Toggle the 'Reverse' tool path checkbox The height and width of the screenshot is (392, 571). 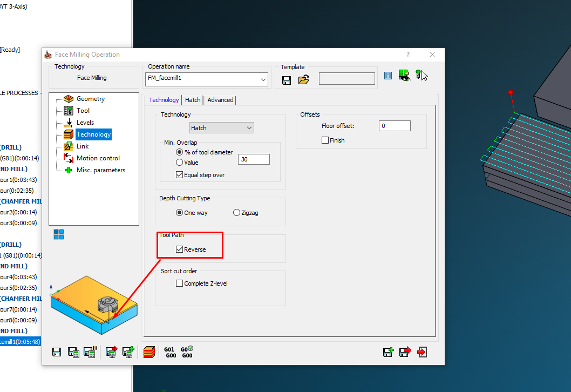pos(179,249)
